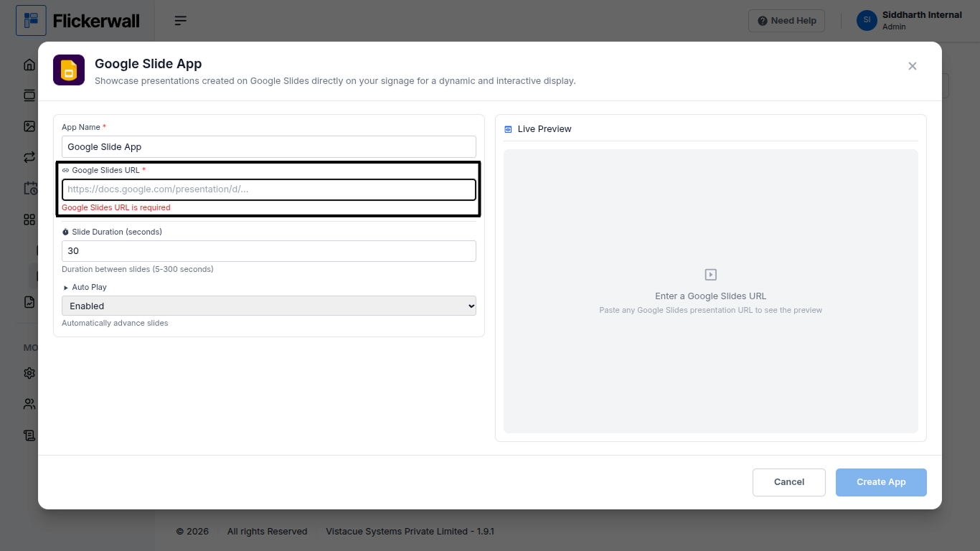980x551 pixels.
Task: Click the stopwatch icon beside Slide Duration
Action: 65,232
